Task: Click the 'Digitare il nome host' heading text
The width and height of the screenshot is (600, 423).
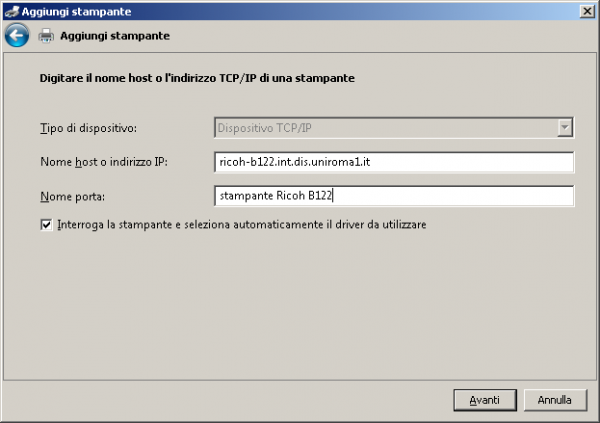Action: [198, 76]
